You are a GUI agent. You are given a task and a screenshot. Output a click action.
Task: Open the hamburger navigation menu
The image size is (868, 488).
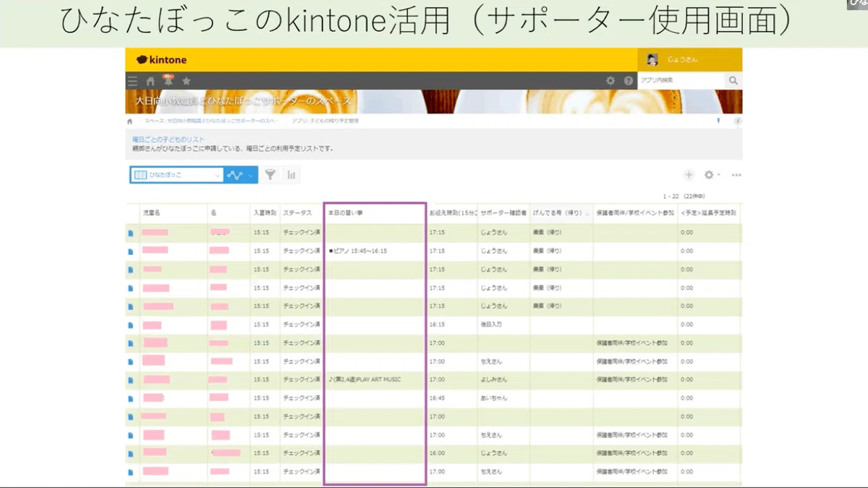132,81
